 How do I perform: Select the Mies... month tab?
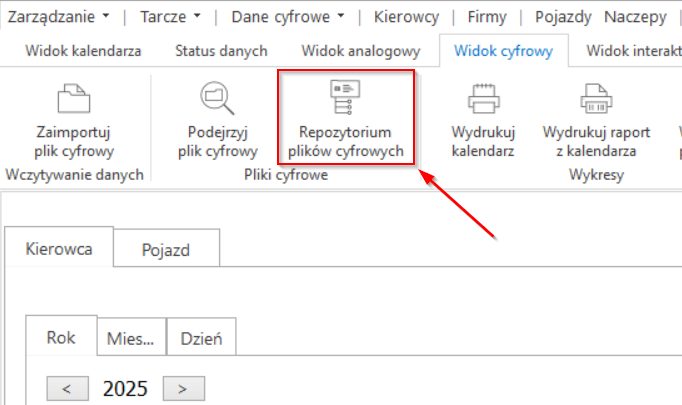point(131,337)
